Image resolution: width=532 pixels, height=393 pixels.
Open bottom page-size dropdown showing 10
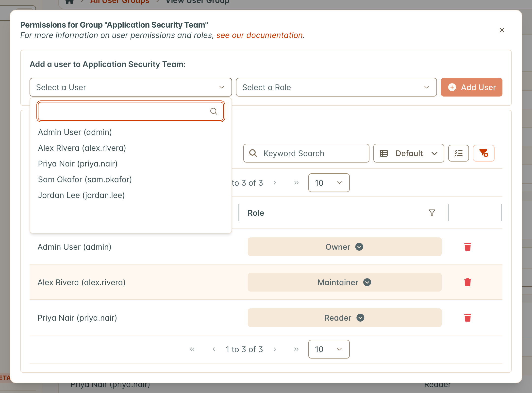(x=329, y=349)
